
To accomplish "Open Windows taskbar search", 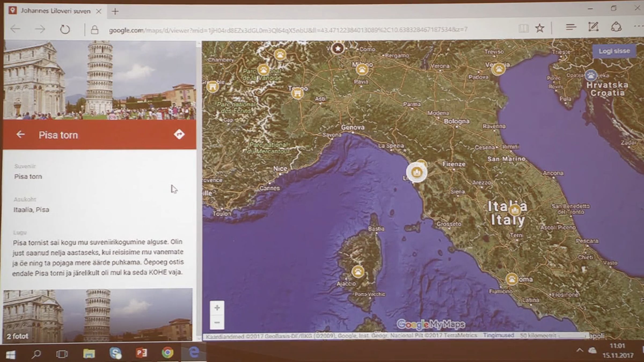I will point(36,354).
